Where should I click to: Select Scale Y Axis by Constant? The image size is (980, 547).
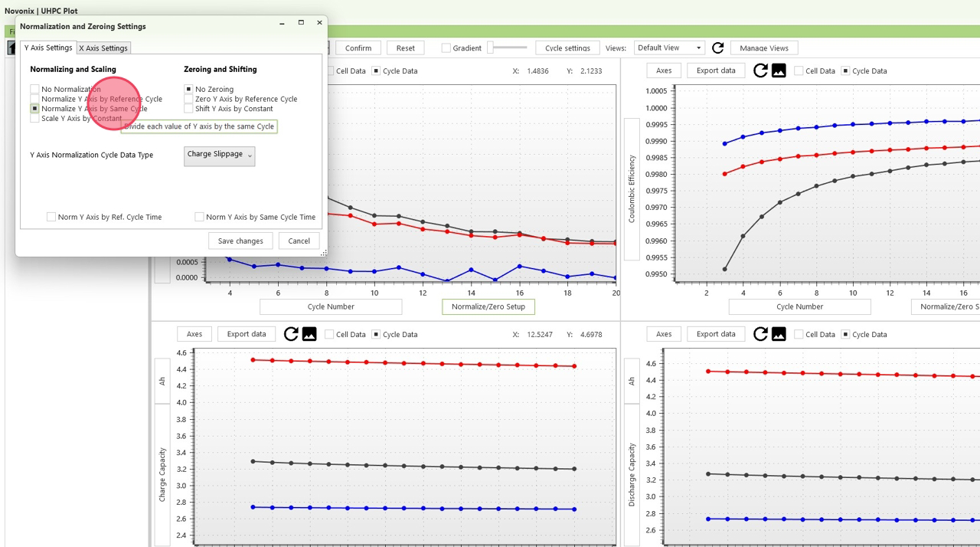pyautogui.click(x=34, y=118)
